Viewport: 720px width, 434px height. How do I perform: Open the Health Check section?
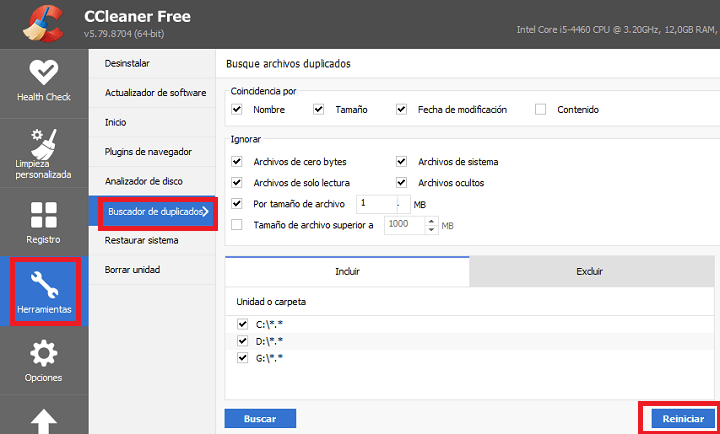coord(44,82)
